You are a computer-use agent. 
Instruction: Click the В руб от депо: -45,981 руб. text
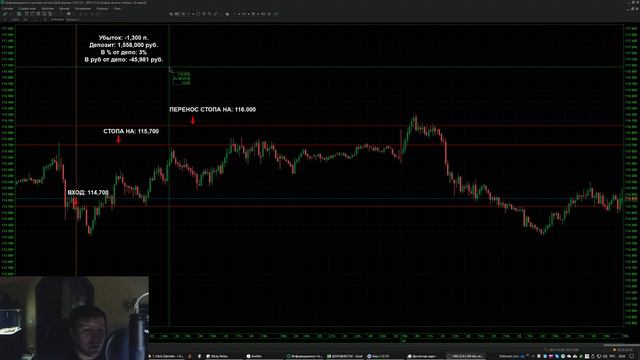(x=124, y=60)
